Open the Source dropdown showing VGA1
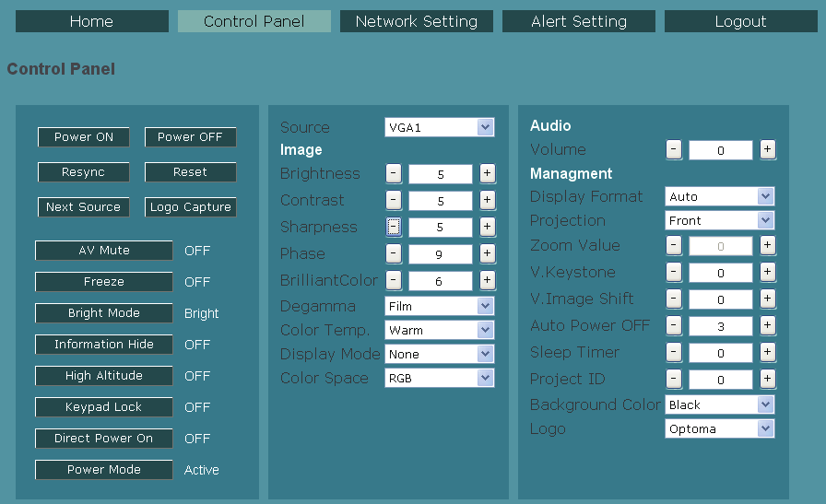This screenshot has height=504, width=826. (x=440, y=127)
